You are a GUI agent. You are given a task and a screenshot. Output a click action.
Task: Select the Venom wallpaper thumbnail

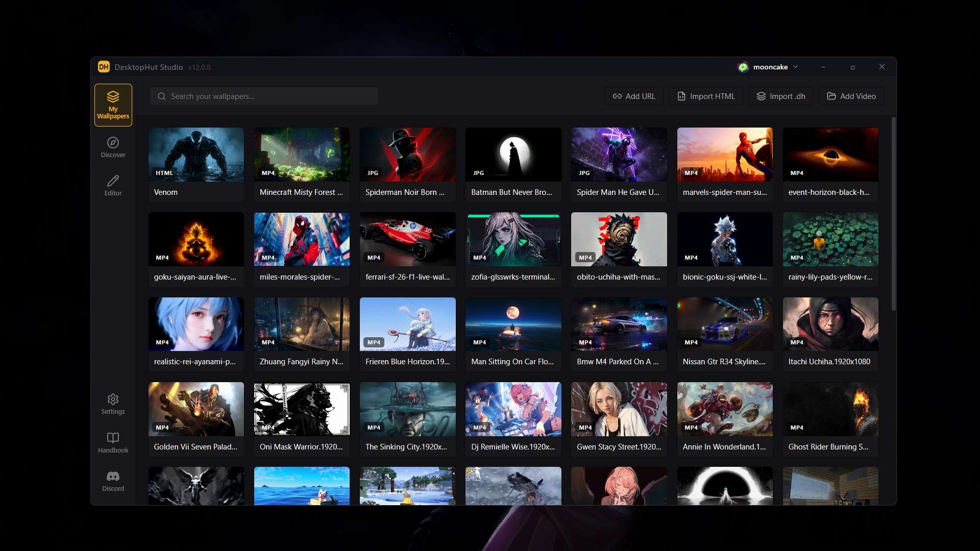pyautogui.click(x=196, y=155)
